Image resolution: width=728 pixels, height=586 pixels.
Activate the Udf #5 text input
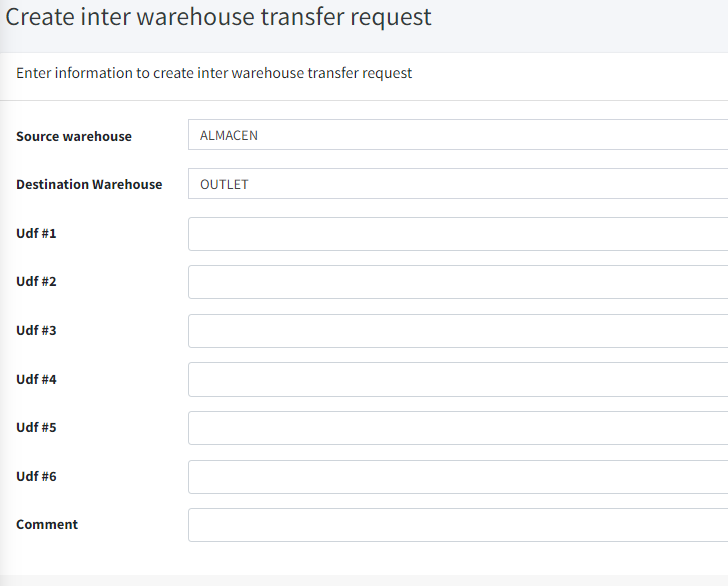tap(457, 427)
